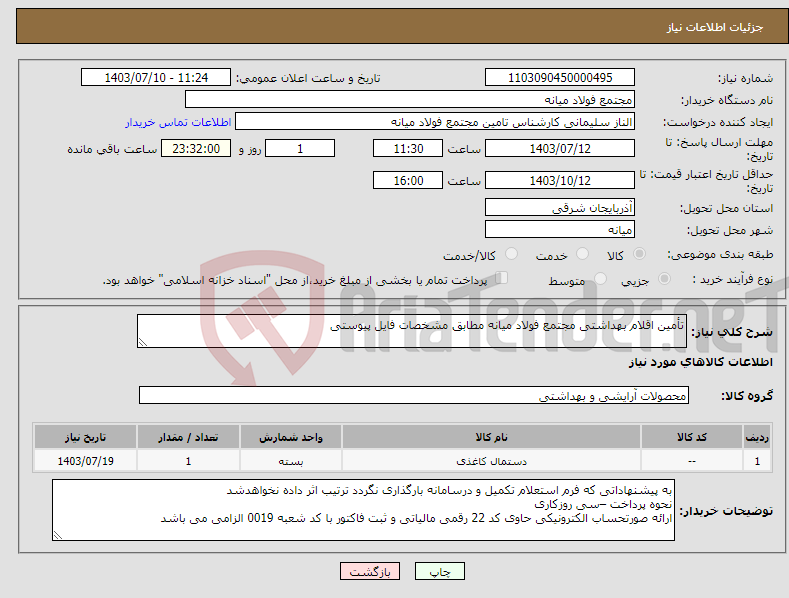Click the request creator field
Screen dimensions: 789x598
tap(435, 122)
